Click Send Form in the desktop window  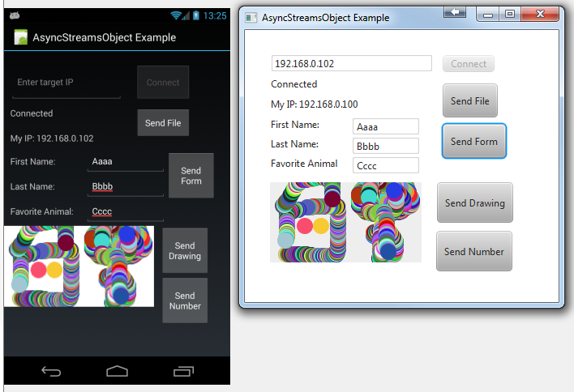(x=474, y=141)
